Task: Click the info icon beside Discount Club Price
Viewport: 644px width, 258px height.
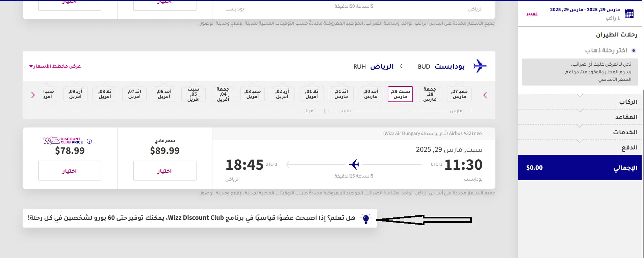Action: [89, 141]
